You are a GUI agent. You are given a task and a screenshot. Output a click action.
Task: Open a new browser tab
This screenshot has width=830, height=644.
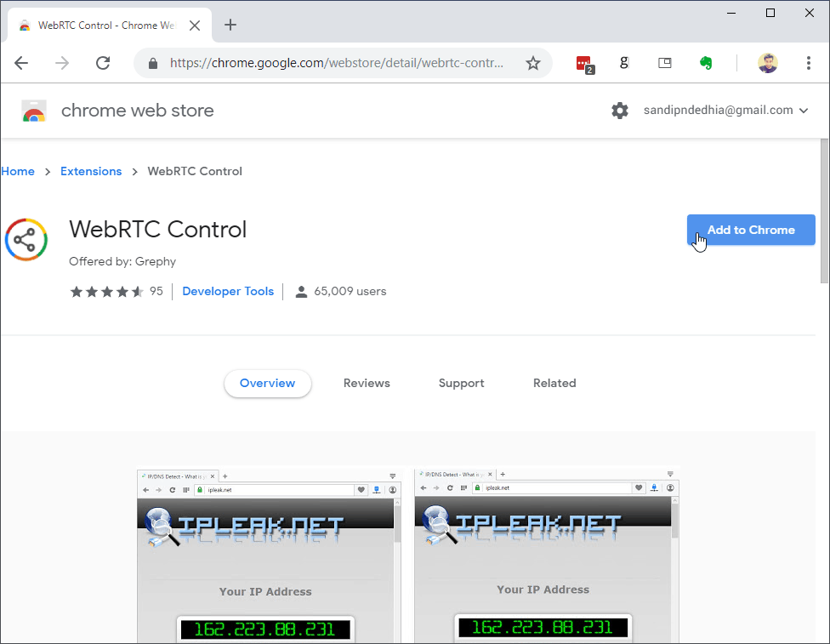pyautogui.click(x=230, y=25)
